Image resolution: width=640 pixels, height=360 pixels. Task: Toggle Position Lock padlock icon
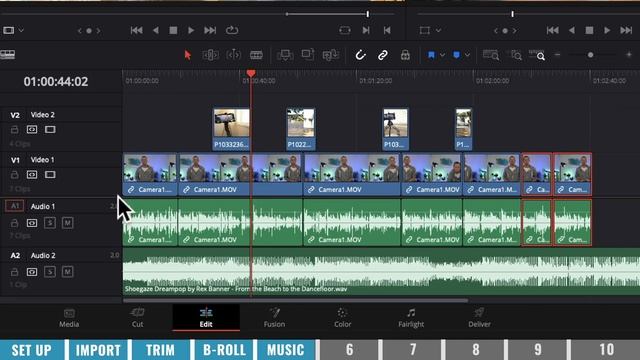pyautogui.click(x=405, y=55)
